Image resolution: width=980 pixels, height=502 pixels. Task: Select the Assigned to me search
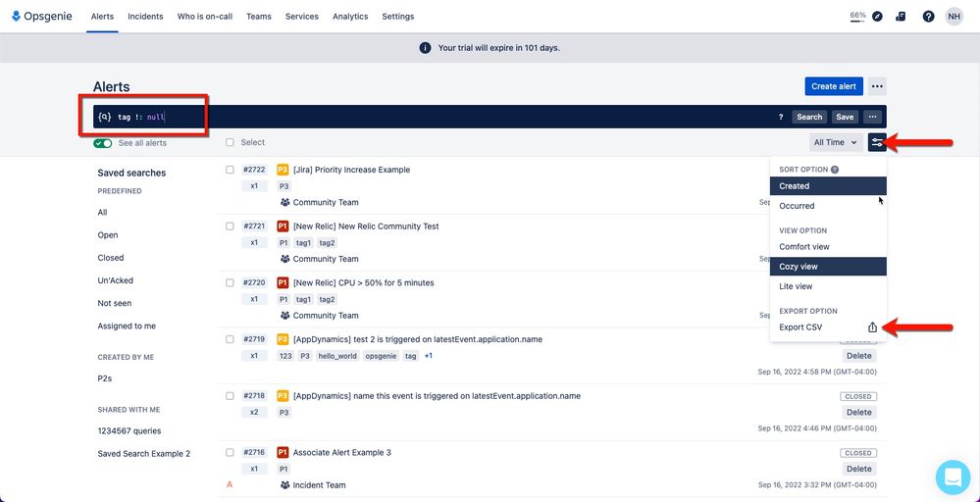click(127, 326)
